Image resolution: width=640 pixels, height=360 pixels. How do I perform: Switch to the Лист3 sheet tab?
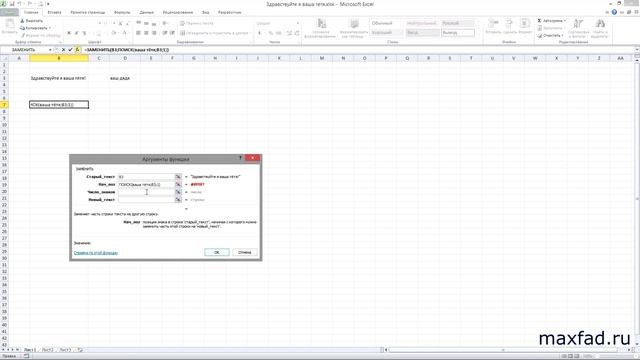[x=65, y=350]
